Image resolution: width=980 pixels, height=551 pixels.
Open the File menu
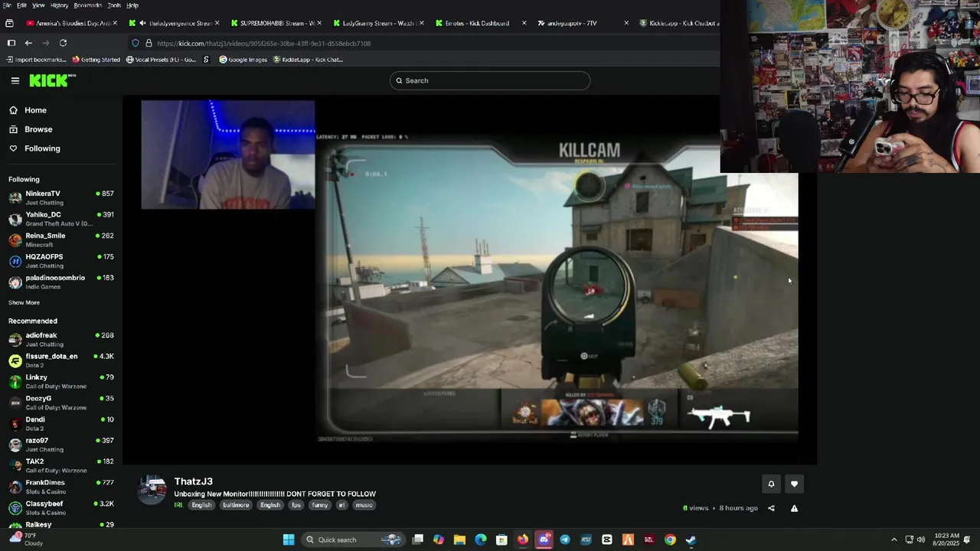click(x=6, y=5)
